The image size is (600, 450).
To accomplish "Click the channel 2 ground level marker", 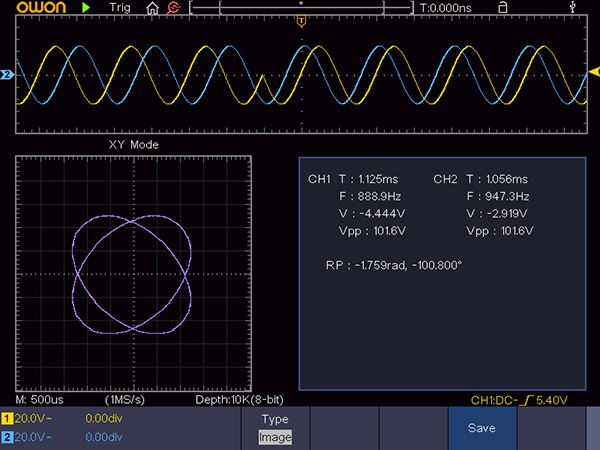I will pyautogui.click(x=6, y=75).
